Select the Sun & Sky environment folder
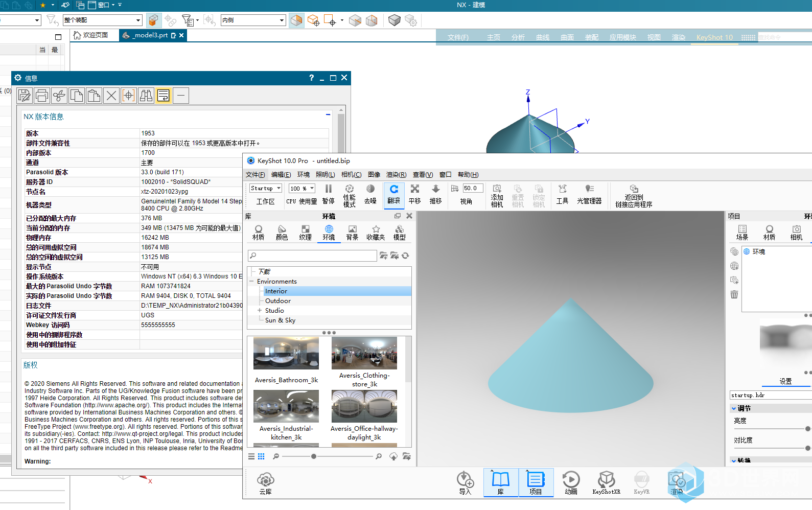 [280, 320]
